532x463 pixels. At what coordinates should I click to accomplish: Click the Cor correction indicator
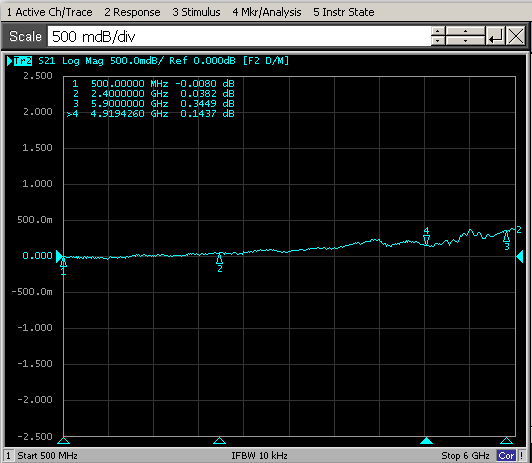506,456
